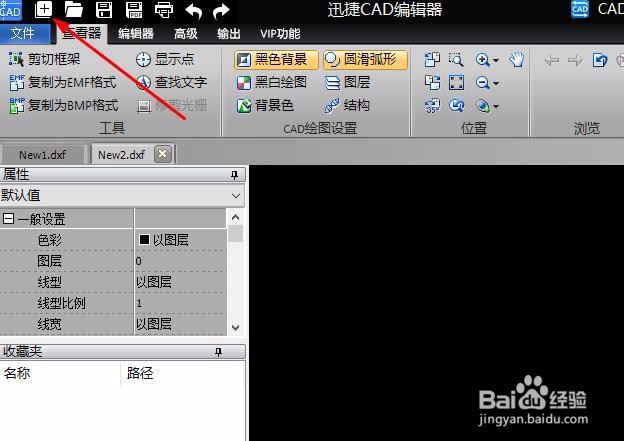Viewport: 624px width, 441px height.
Task: Select the New1.dxf document tab
Action: tap(43, 154)
